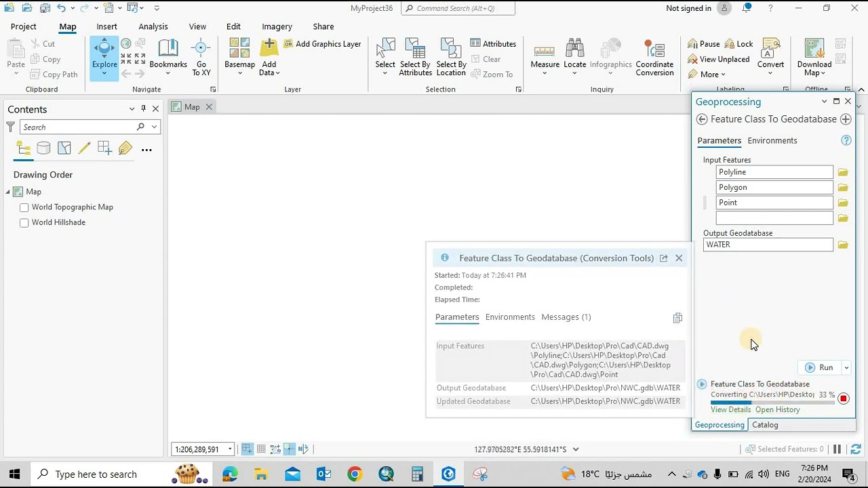This screenshot has width=868, height=488.
Task: Select the Explore navigation tool
Action: 104,58
